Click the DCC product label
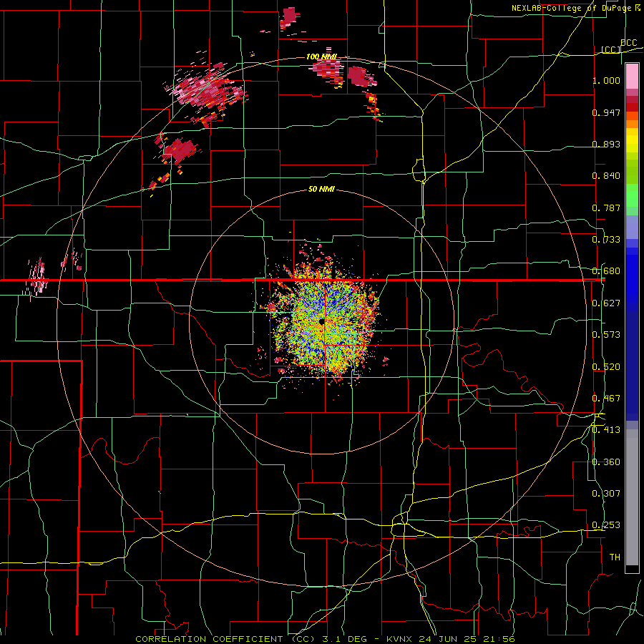Screen dimensions: 644x644 coord(628,43)
